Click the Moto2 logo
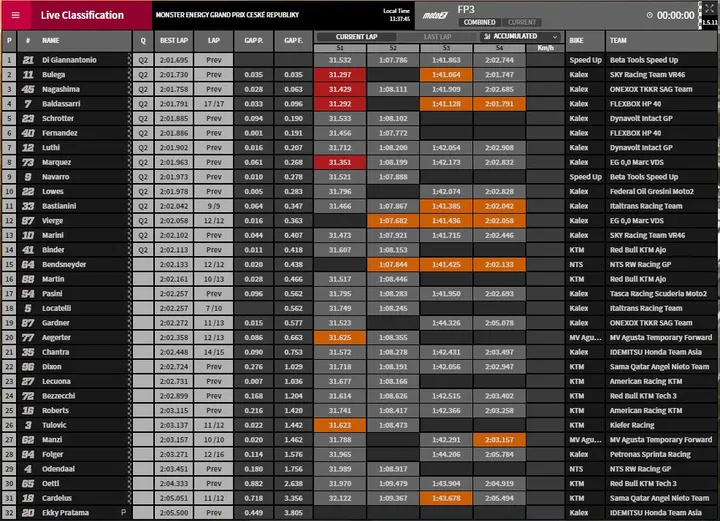This screenshot has height=521, width=720. [x=435, y=15]
